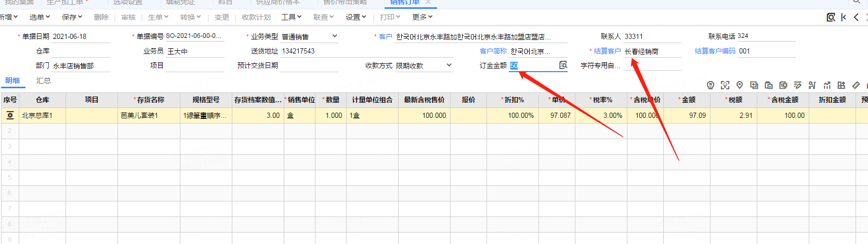Click the scan-frame lightbulb icon above the table
868x244 pixels.
[x=725, y=85]
